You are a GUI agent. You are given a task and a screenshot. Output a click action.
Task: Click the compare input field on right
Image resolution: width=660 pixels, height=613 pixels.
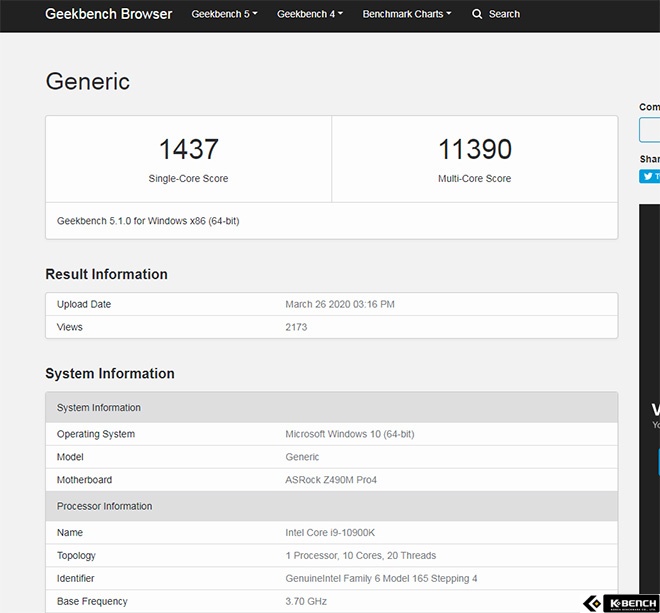pos(649,130)
